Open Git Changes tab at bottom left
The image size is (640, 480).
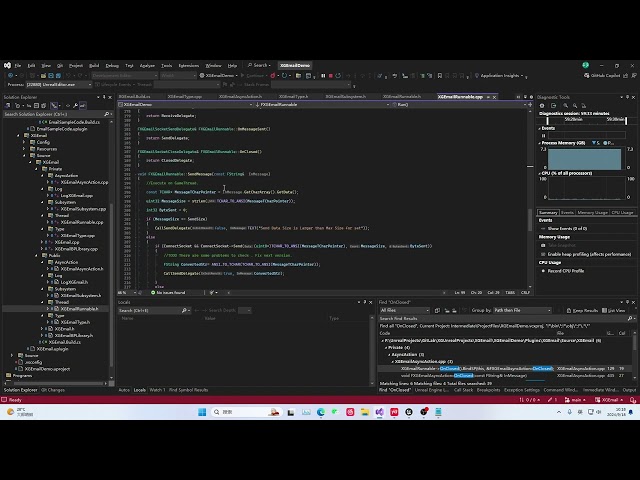click(53, 390)
